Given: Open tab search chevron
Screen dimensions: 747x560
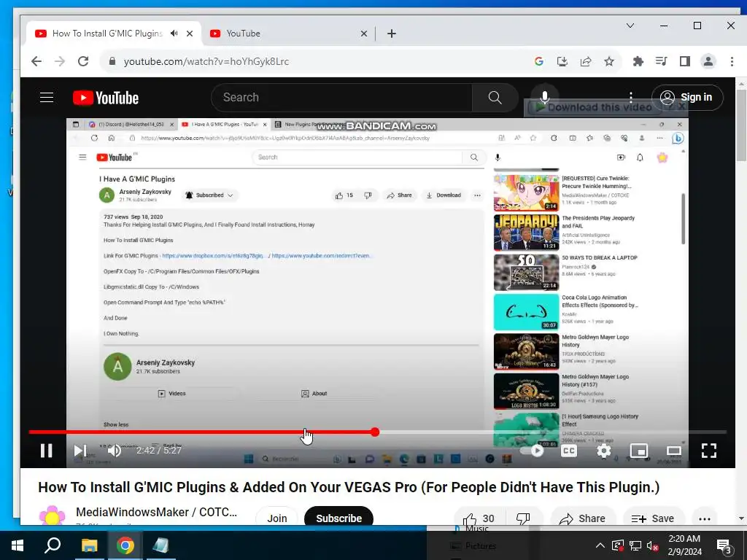Looking at the screenshot, I should (x=630, y=26).
